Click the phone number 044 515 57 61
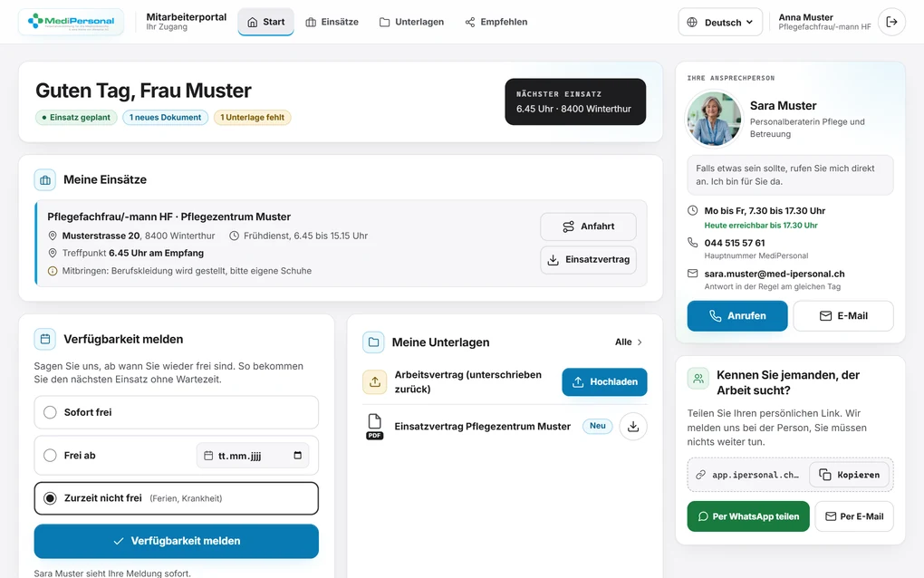The image size is (924, 578). 735,243
